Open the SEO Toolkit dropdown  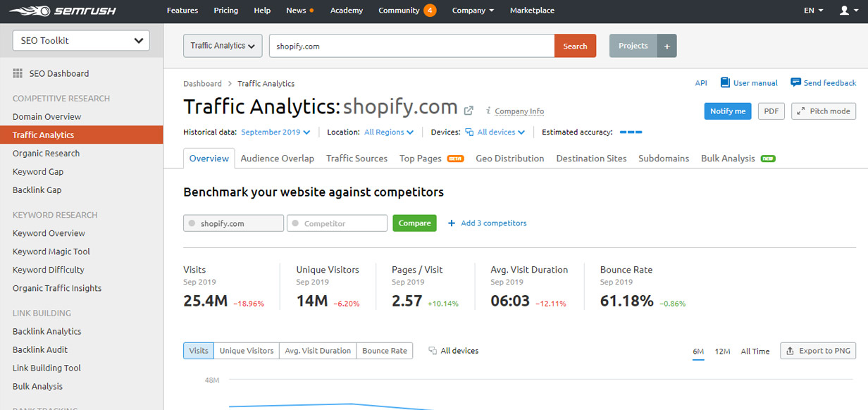coord(82,41)
